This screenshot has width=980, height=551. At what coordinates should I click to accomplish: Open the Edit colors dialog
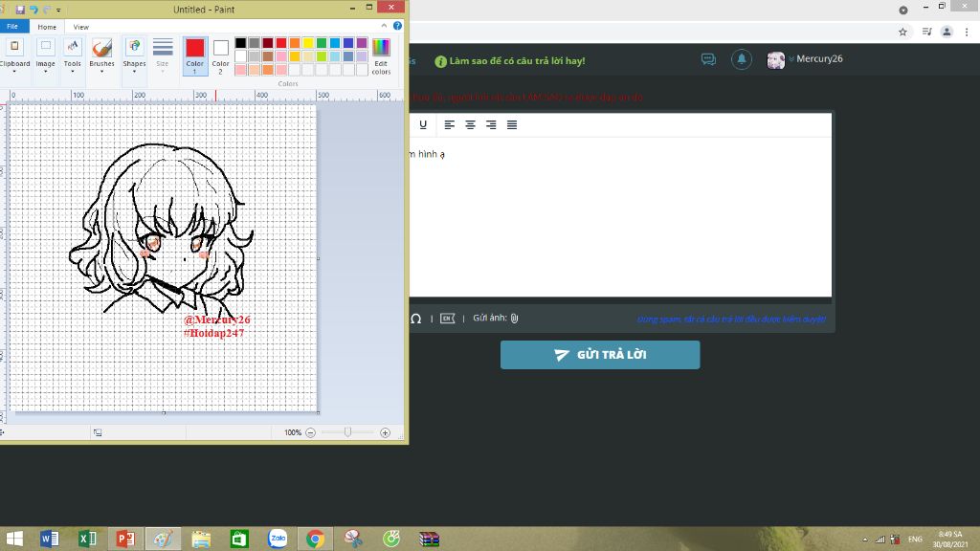[x=381, y=55]
